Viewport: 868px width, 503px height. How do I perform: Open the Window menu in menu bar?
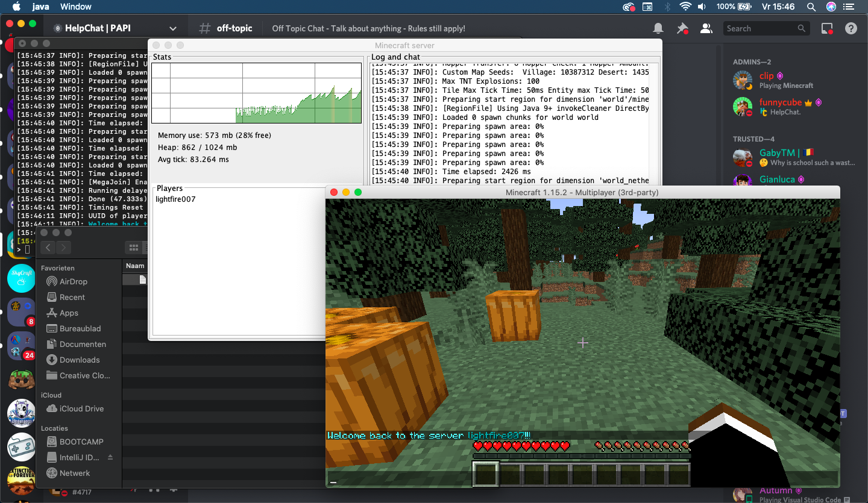76,7
